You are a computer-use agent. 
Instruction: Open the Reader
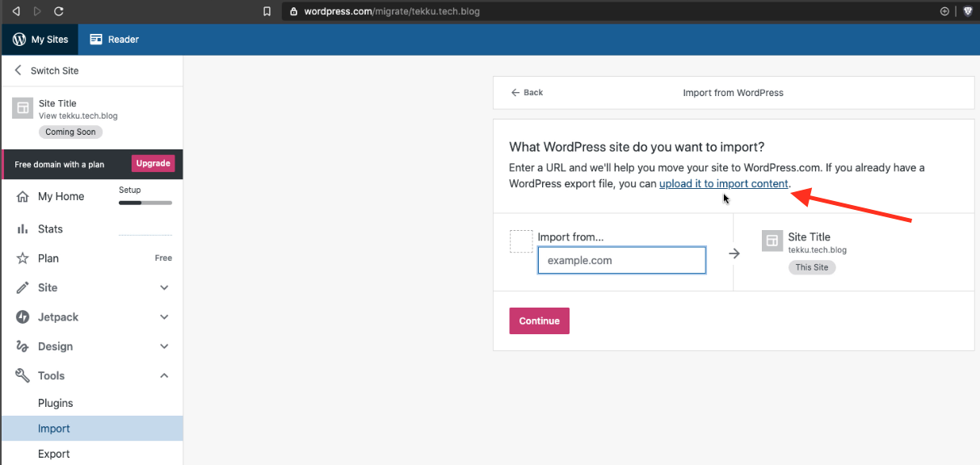click(x=113, y=39)
